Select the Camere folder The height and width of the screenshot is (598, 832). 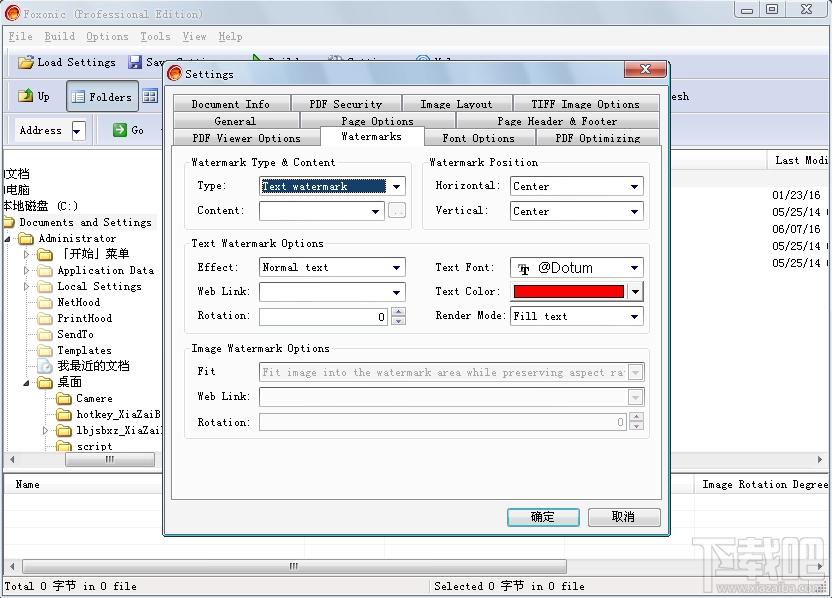[94, 398]
